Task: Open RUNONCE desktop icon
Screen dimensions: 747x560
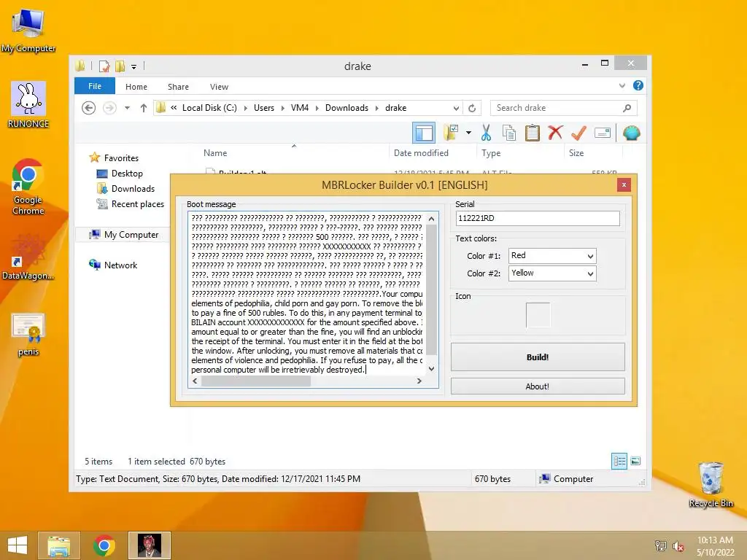Action: (28, 104)
